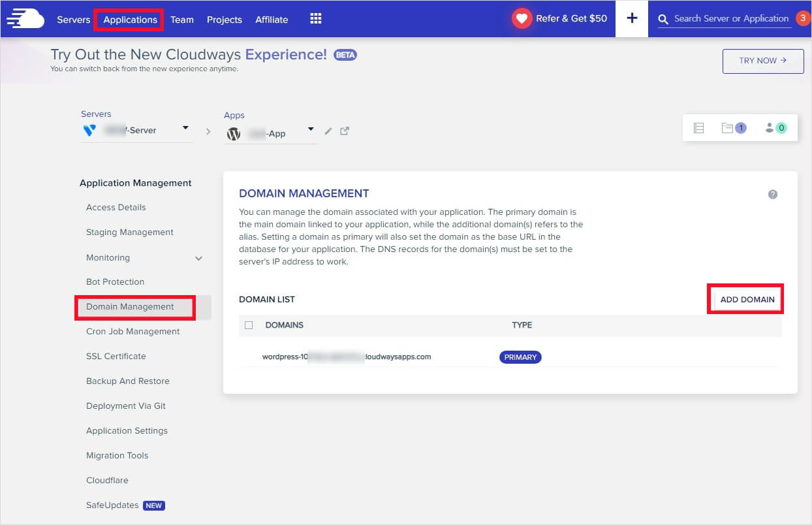Click the server list icon

pyautogui.click(x=698, y=128)
